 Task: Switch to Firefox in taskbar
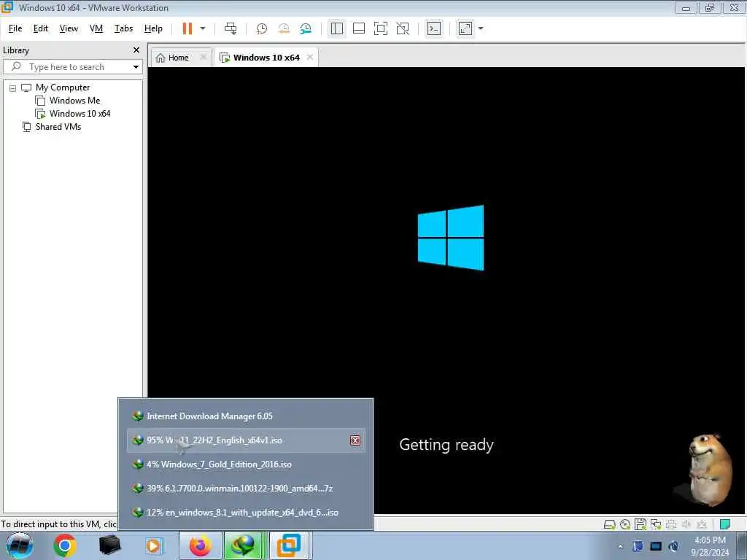pos(201,545)
